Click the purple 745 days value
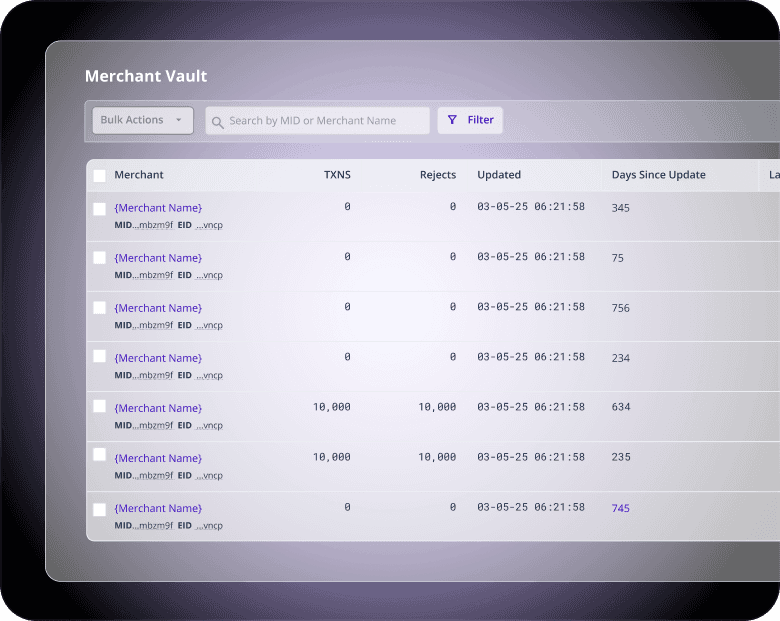780x621 pixels. pyautogui.click(x=620, y=508)
